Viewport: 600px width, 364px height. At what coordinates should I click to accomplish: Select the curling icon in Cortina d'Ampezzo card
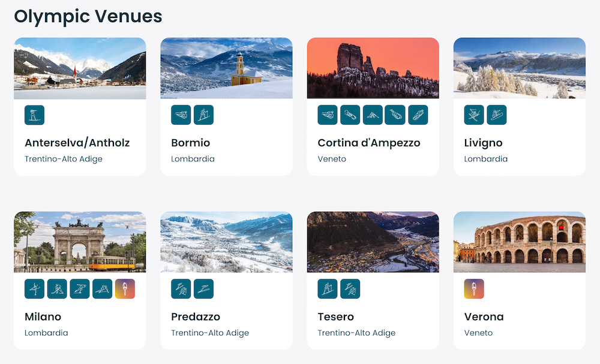tap(372, 115)
